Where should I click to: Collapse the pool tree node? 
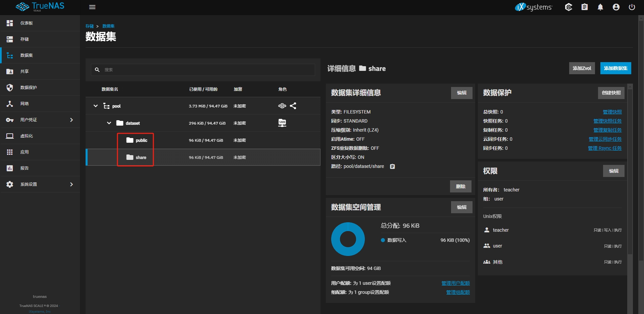pos(96,106)
